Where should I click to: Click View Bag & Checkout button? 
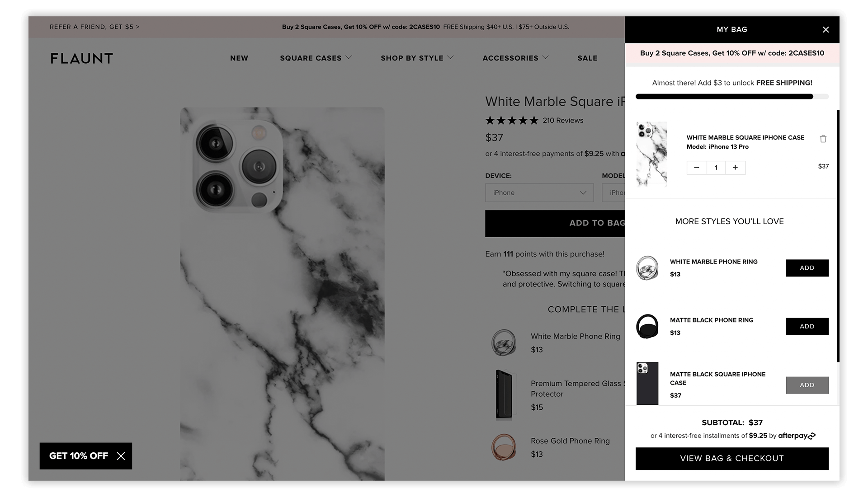pos(731,459)
